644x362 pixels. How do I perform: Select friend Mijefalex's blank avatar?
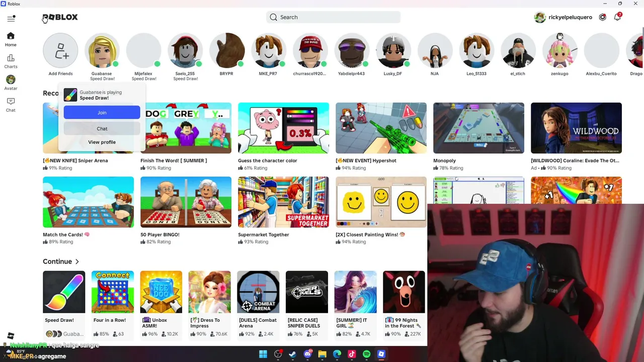click(144, 50)
